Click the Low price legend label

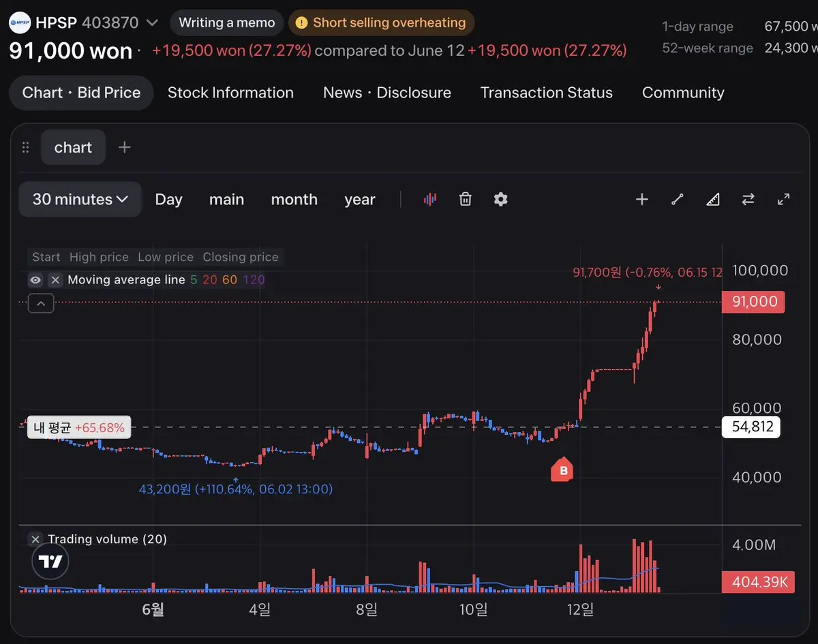[166, 257]
